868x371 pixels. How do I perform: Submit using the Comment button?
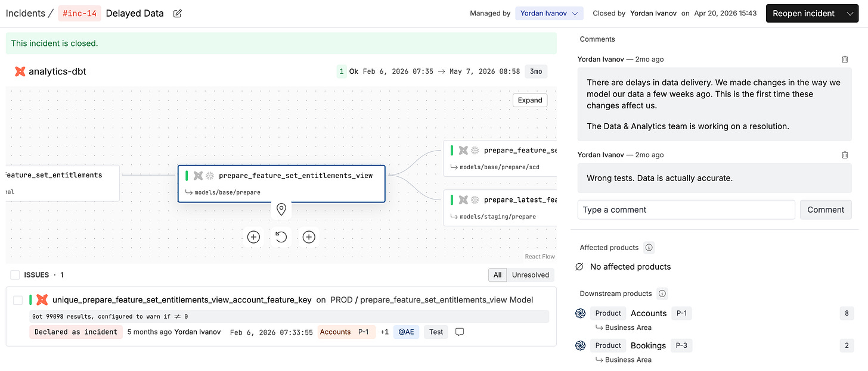click(x=826, y=210)
